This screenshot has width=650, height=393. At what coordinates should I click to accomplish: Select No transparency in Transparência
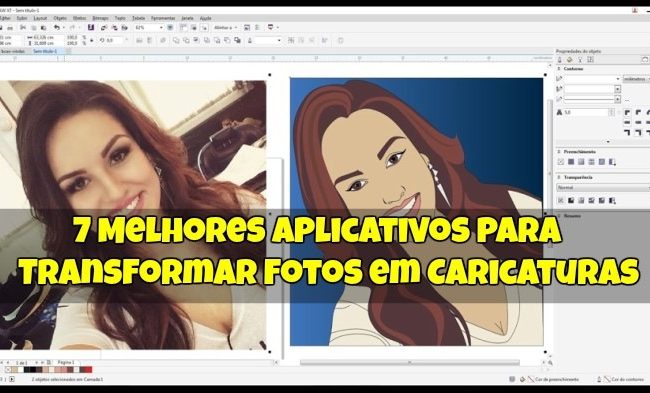561,201
